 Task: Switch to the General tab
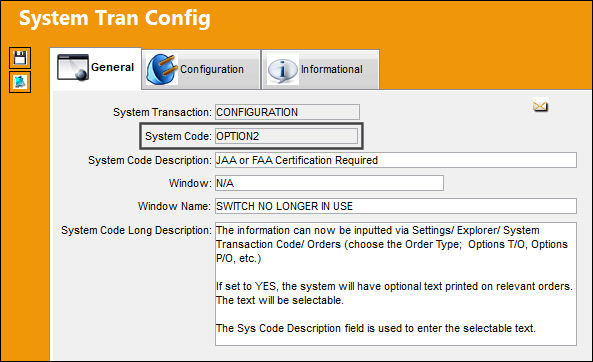pos(96,68)
